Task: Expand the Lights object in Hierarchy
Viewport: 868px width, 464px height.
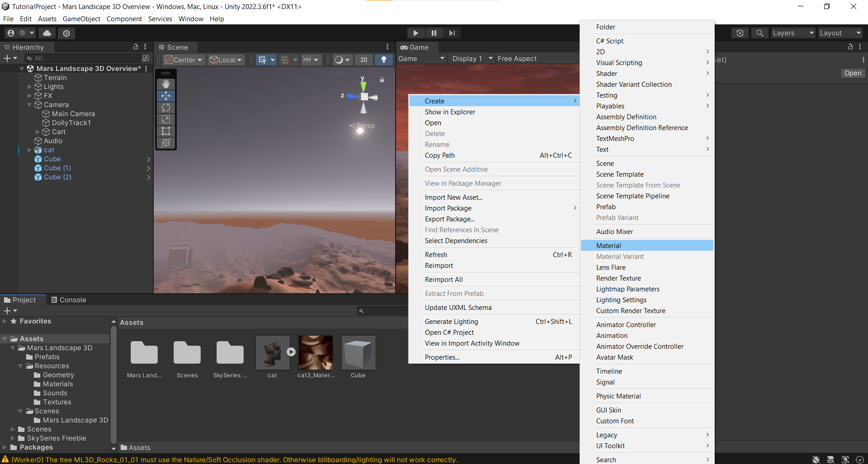Action: click(x=29, y=87)
